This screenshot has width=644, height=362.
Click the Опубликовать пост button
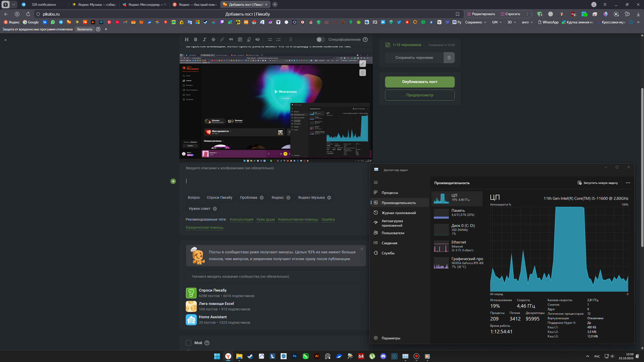pyautogui.click(x=419, y=82)
